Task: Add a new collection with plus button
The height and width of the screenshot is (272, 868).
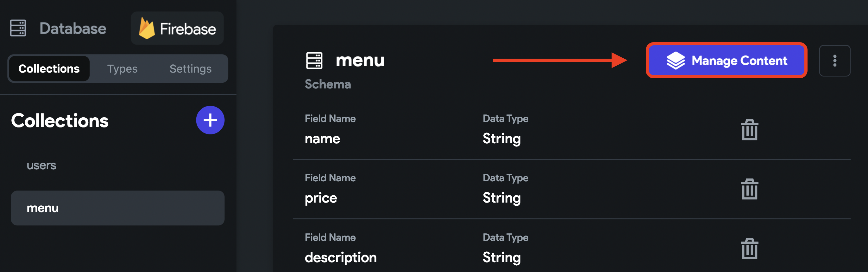Action: (210, 120)
